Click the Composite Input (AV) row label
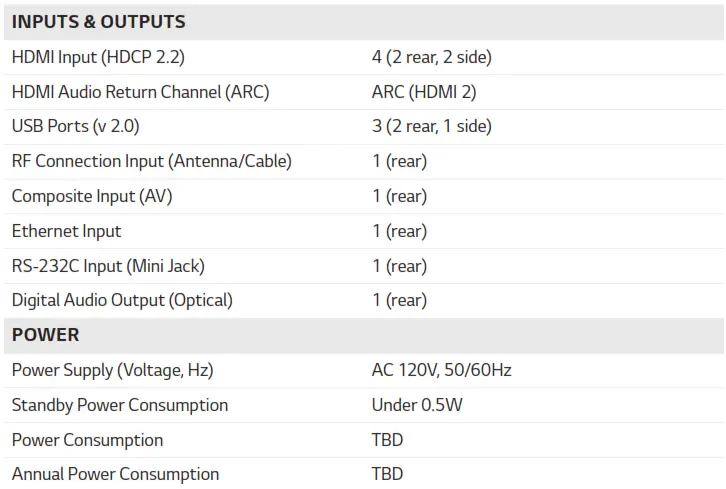This screenshot has width=726, height=489. click(x=92, y=196)
